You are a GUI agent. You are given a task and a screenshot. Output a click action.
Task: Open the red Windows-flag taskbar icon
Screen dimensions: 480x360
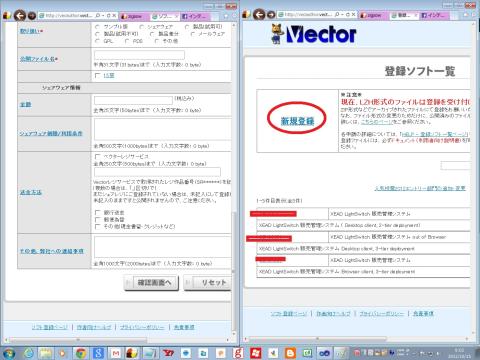point(256,353)
